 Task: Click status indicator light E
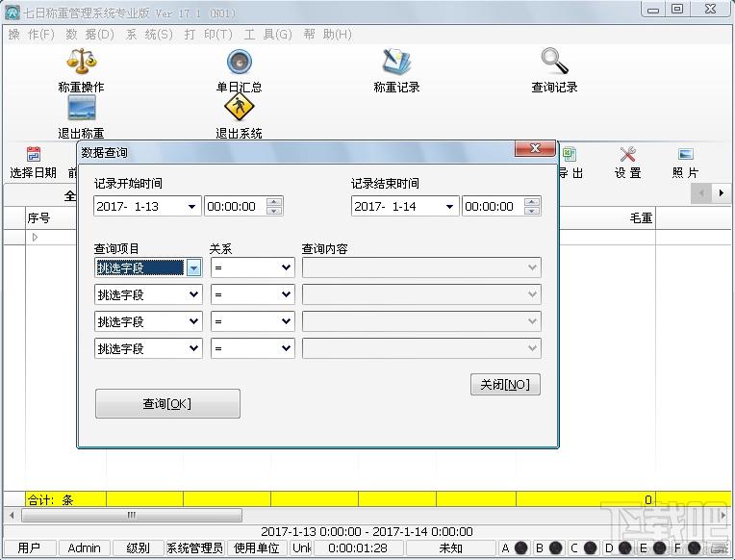[659, 547]
